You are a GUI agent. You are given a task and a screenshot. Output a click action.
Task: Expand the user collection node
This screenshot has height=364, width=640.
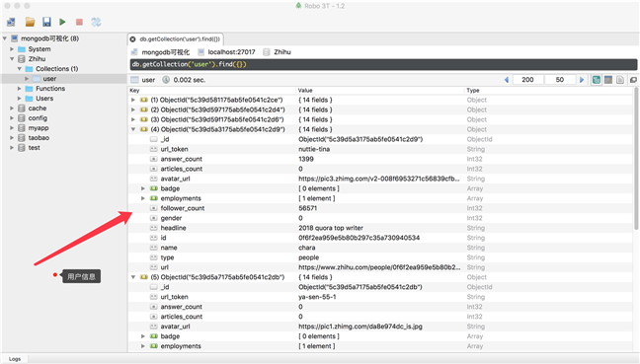(x=27, y=79)
